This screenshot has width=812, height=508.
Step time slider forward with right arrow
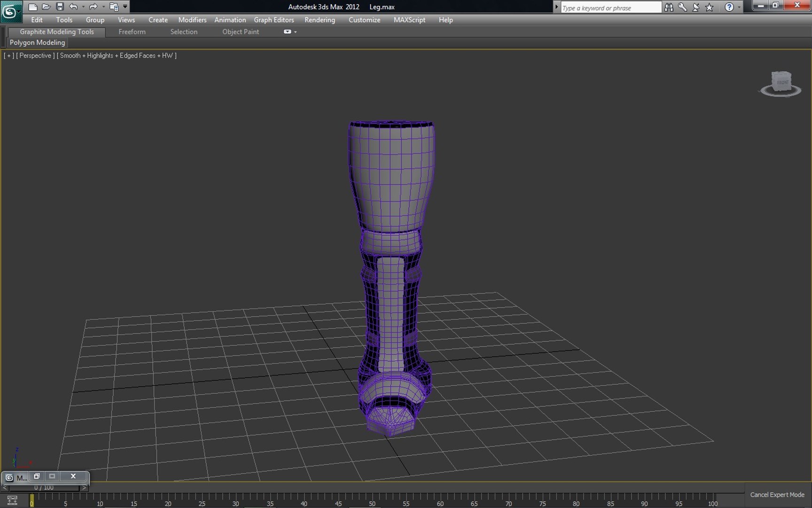coord(84,488)
